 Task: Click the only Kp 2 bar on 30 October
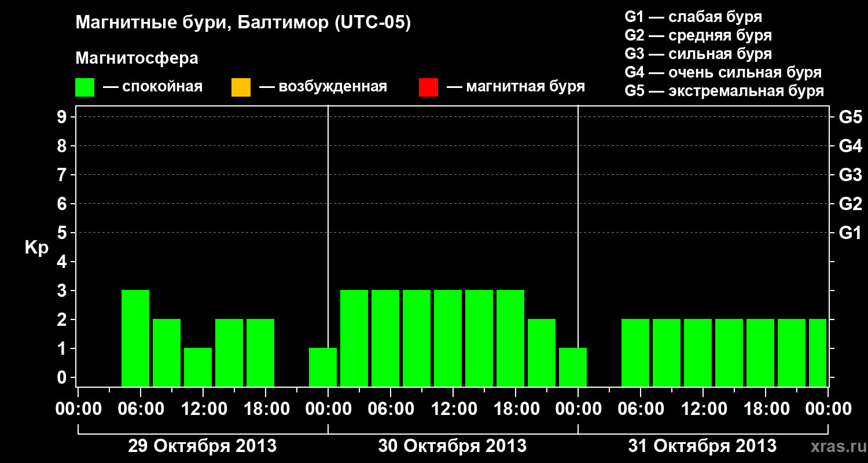(542, 352)
